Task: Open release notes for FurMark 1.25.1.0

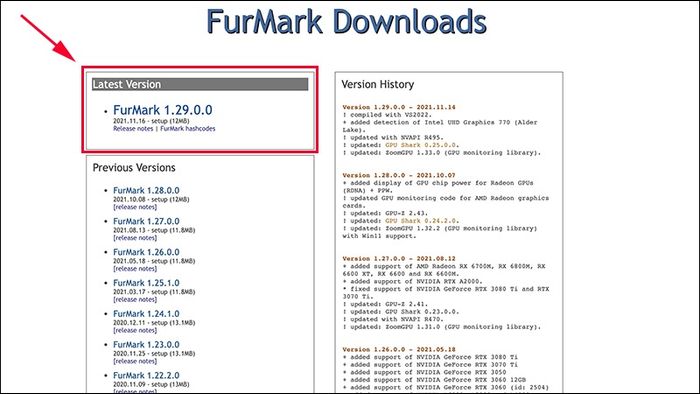Action: 135,299
